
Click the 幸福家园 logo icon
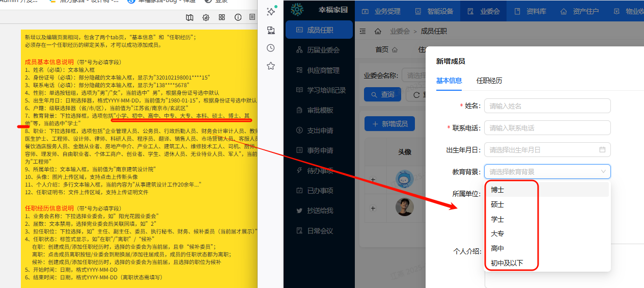[x=297, y=10]
